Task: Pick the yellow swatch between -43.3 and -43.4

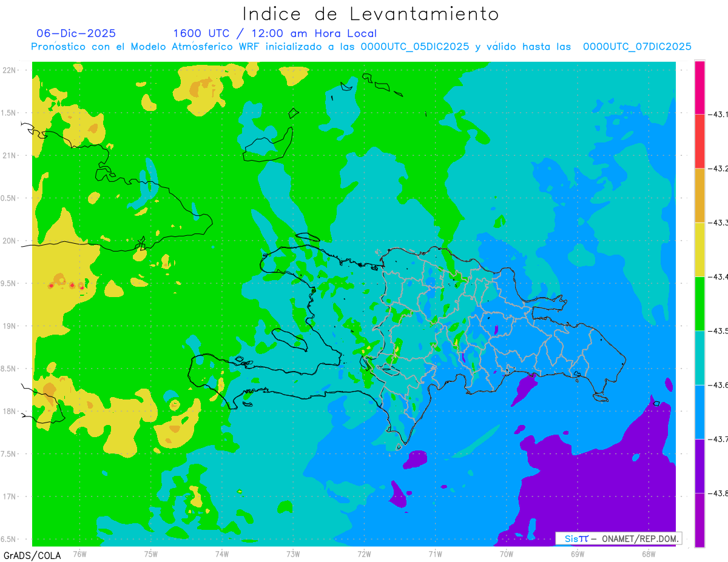Action: [x=699, y=249]
